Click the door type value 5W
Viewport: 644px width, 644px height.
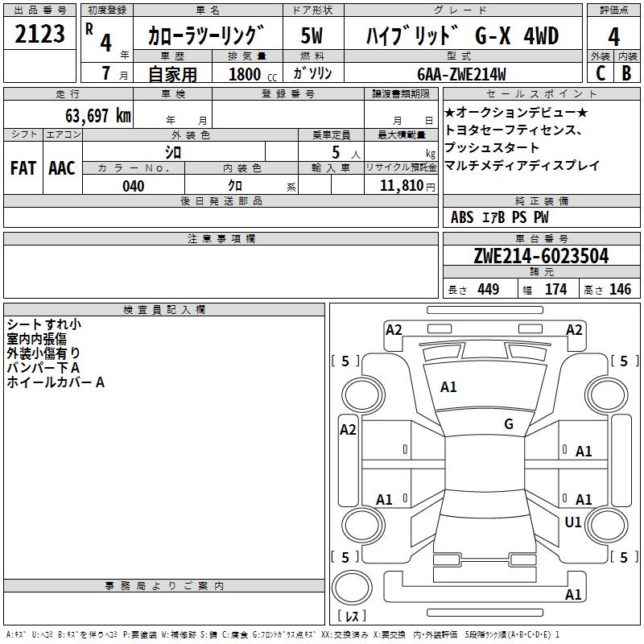coord(312,35)
